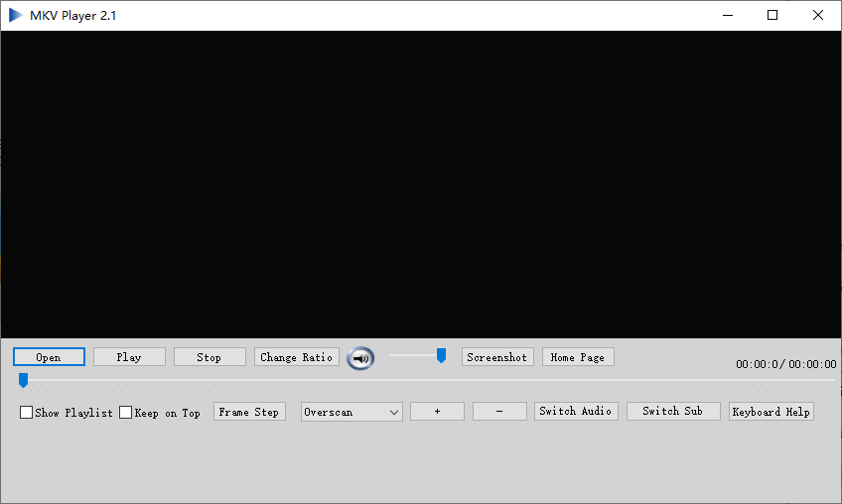The height and width of the screenshot is (504, 842).
Task: Close the MKV Player window
Action: [818, 15]
